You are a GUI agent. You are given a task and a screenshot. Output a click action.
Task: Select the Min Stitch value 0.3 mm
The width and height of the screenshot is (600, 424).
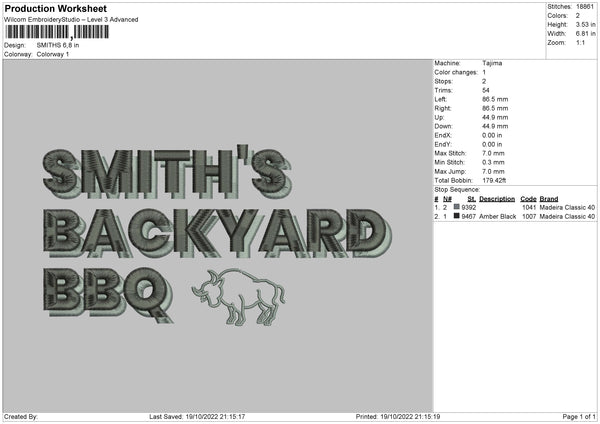493,162
